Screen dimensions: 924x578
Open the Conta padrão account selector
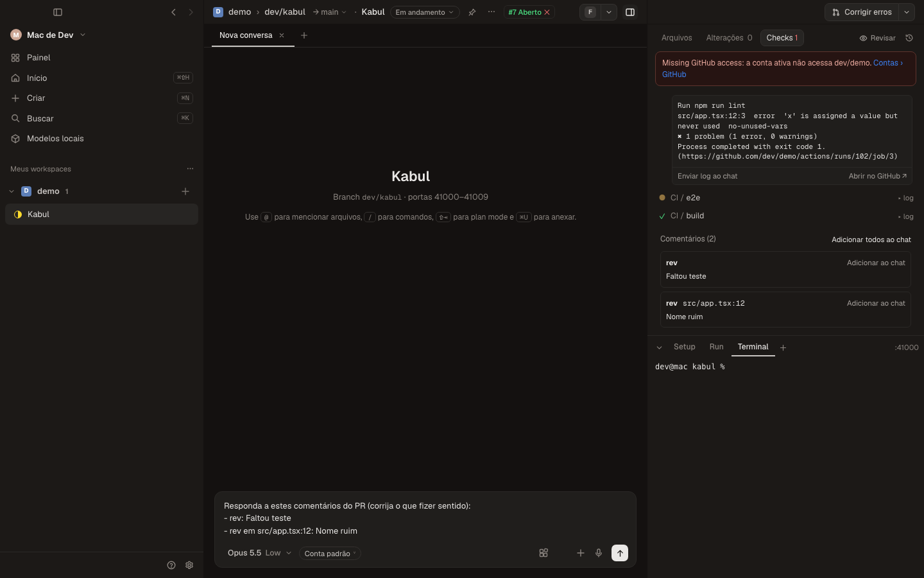point(330,554)
